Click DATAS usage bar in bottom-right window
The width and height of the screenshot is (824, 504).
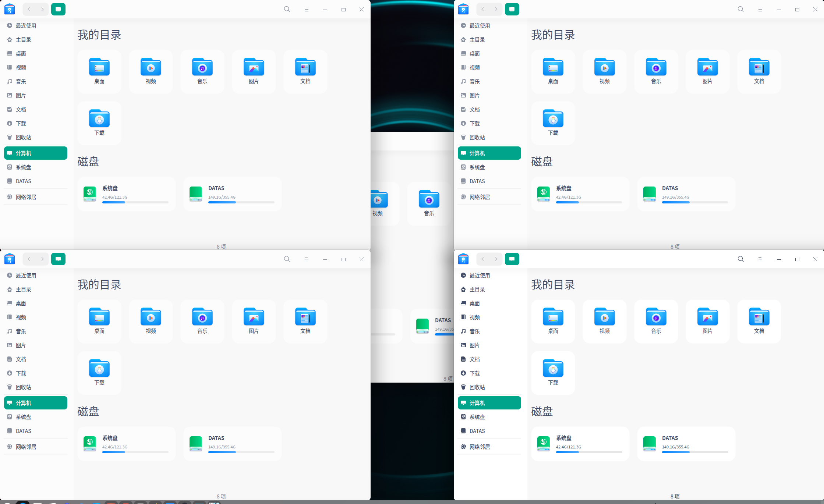click(x=695, y=452)
